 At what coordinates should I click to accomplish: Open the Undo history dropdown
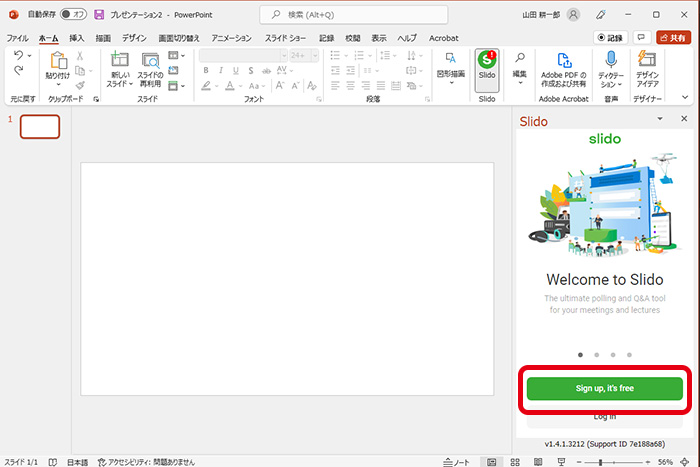[29, 56]
